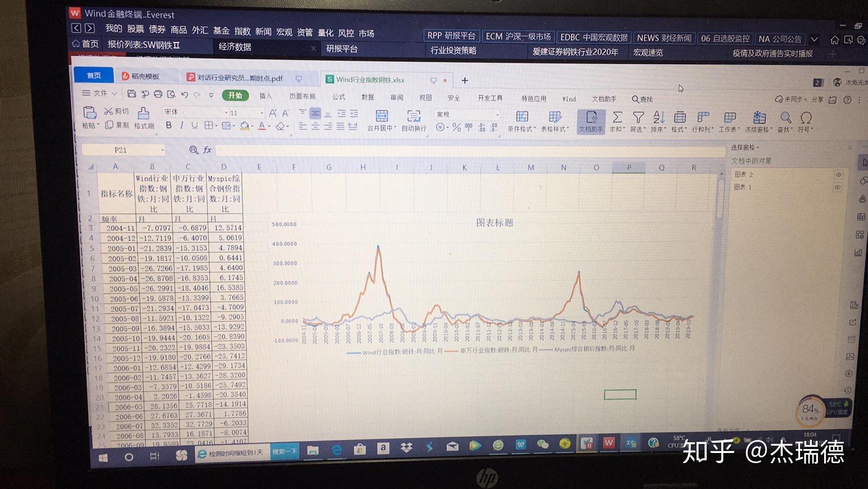Click the Symbol (符号) omega icon
868x489 pixels.
point(806,118)
